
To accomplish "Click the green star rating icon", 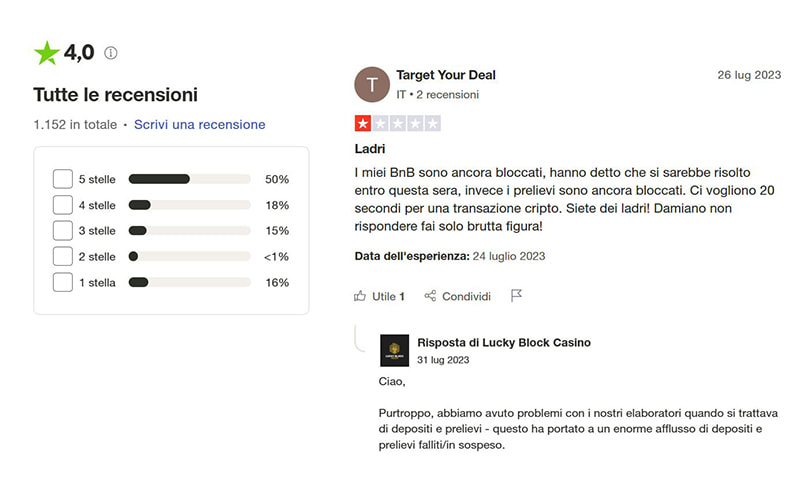I will pos(47,53).
